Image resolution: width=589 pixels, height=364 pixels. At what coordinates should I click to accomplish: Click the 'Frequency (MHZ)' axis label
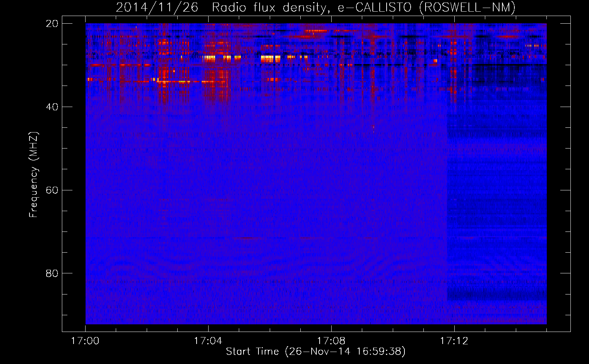click(33, 174)
